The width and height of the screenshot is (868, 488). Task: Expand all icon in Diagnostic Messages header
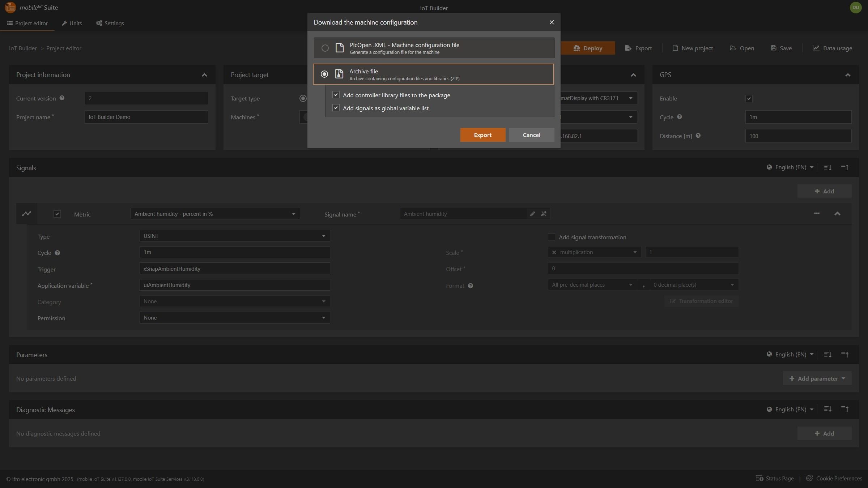(827, 409)
